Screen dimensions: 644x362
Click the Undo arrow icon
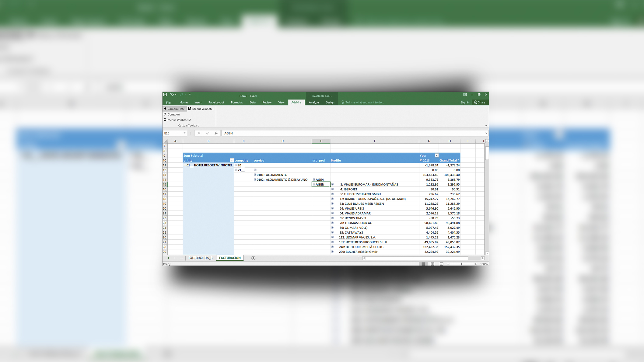pyautogui.click(x=172, y=95)
